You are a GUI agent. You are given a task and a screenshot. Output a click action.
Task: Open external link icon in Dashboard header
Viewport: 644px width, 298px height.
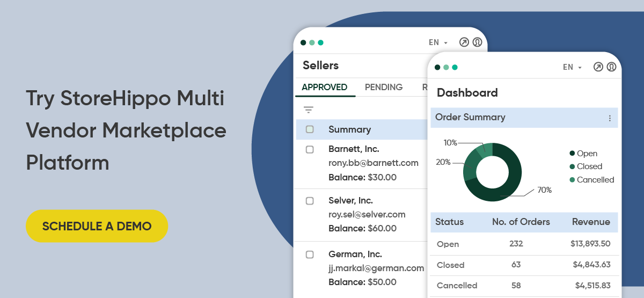pyautogui.click(x=598, y=67)
